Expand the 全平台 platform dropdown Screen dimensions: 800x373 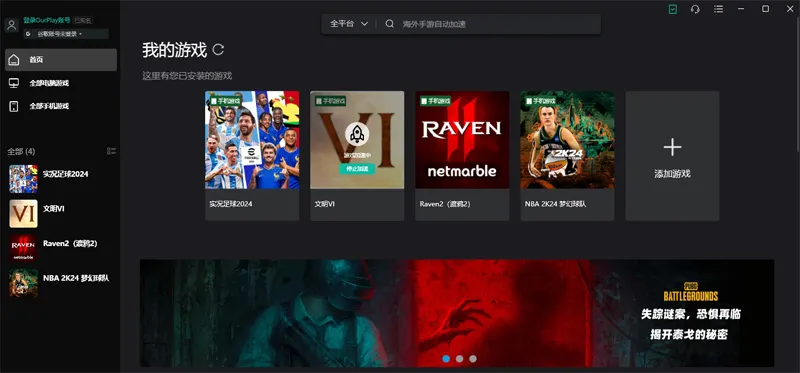(x=349, y=23)
